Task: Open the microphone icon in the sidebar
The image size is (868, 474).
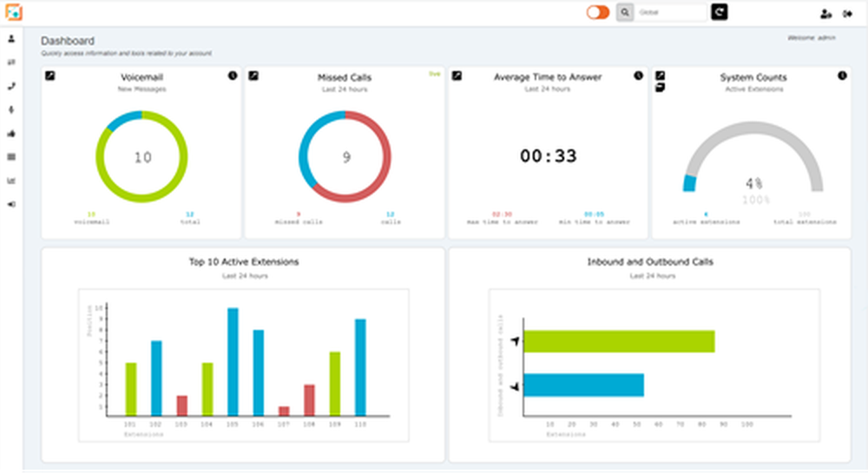Action: [x=11, y=109]
